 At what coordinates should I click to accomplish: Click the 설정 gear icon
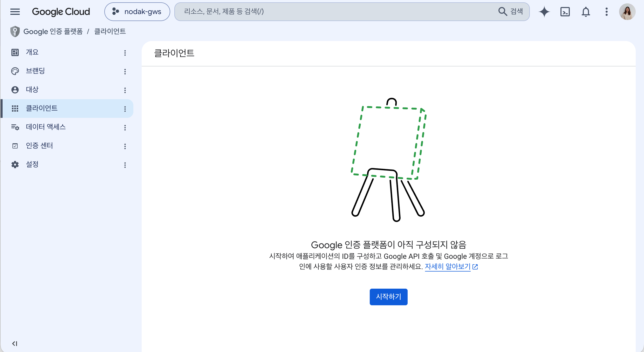[x=15, y=165]
